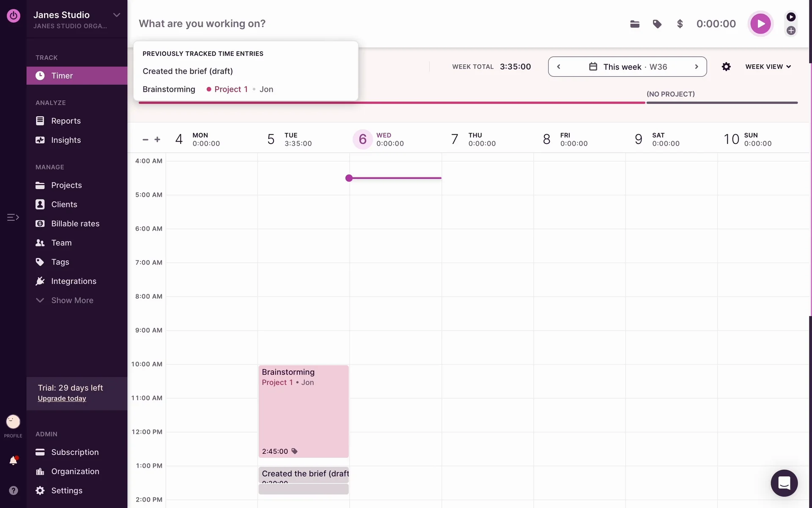The image size is (812, 508).
Task: Go to Projects in sidebar
Action: click(66, 185)
